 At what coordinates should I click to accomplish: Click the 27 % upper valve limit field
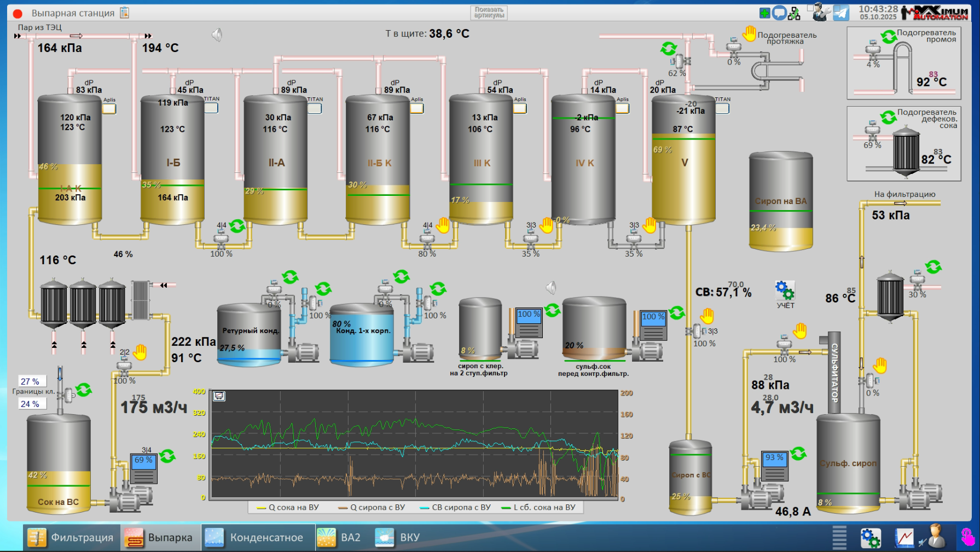[32, 381]
